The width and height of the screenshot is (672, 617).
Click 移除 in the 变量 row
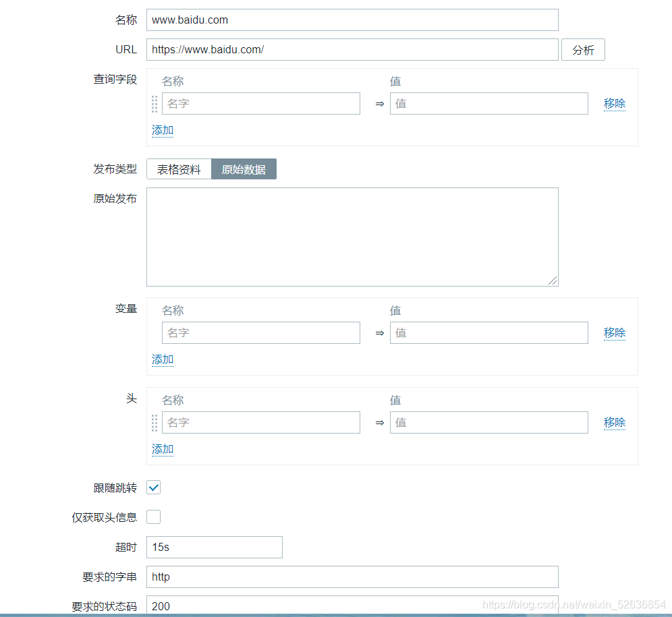(615, 333)
